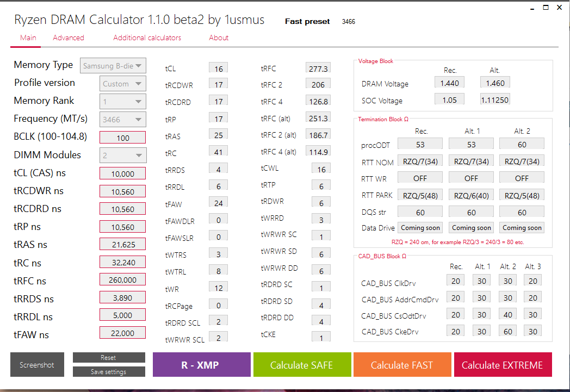The image size is (570, 392).
Task: Select the tFAW value 24
Action: (x=219, y=203)
